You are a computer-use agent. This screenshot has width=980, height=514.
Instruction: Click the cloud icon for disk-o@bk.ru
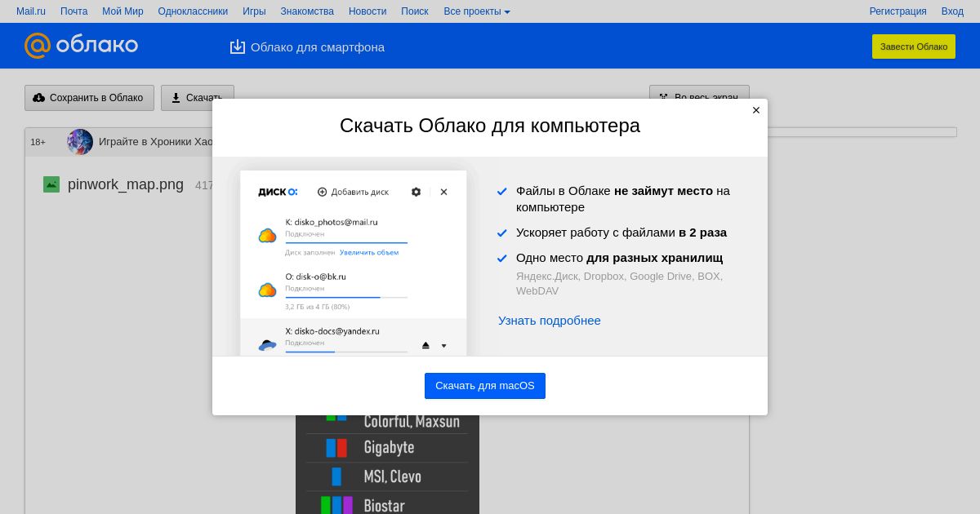[x=267, y=290]
